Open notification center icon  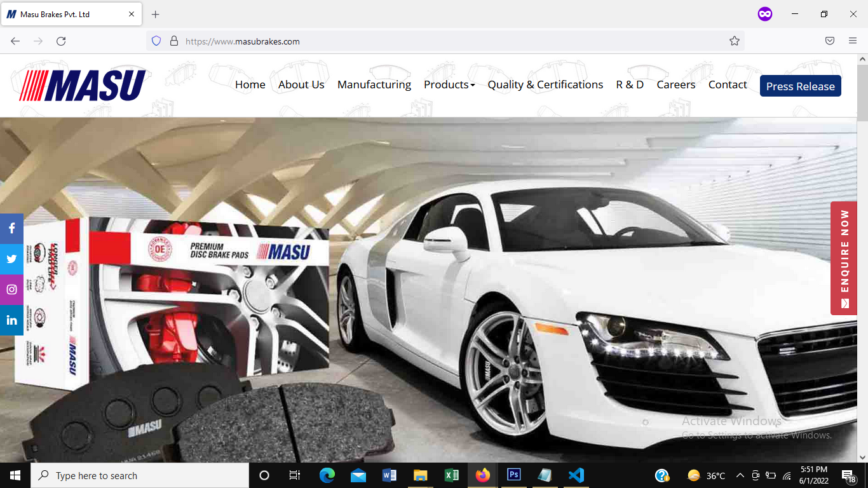[848, 475]
